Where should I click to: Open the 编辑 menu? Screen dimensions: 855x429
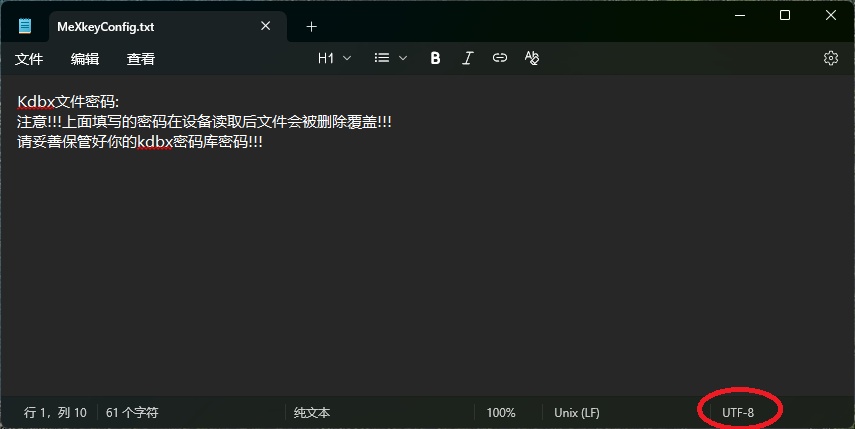85,59
